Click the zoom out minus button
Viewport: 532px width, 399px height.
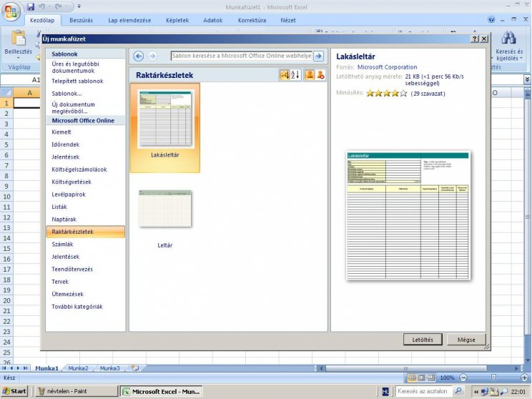pos(463,378)
